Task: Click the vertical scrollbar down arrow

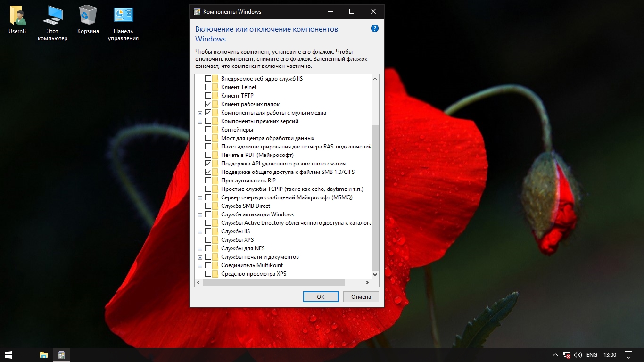Action: click(375, 274)
